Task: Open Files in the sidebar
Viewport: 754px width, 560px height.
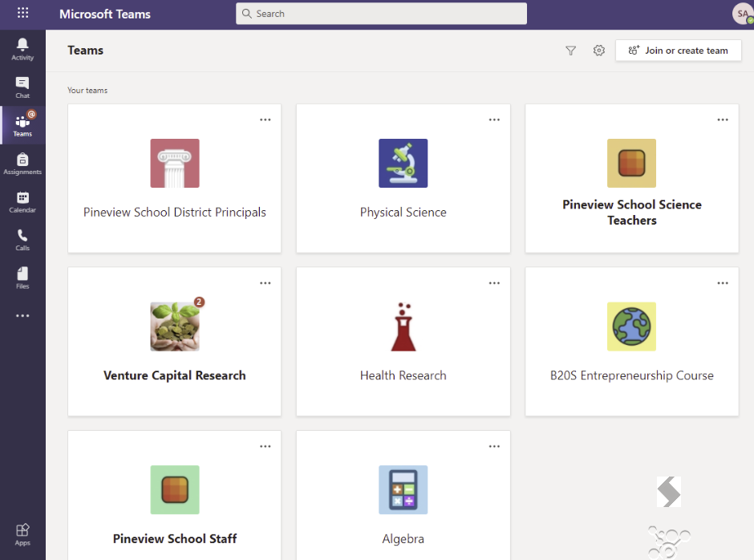Action: (22, 278)
